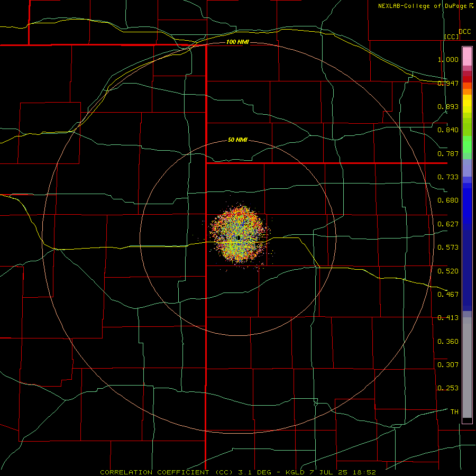Image resolution: width=476 pixels, height=476 pixels.
Task: Click the 0.360 scale value
Action: tap(448, 342)
